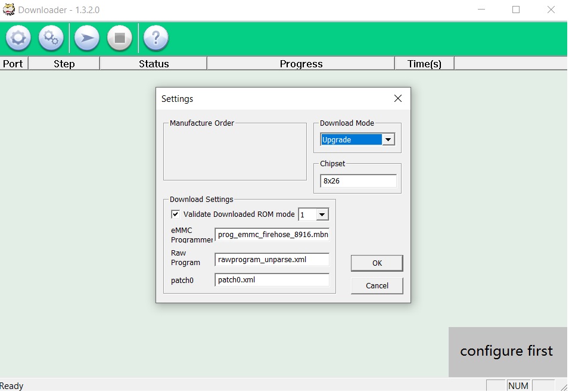Expand the Download Mode dropdown arrow

click(x=388, y=139)
